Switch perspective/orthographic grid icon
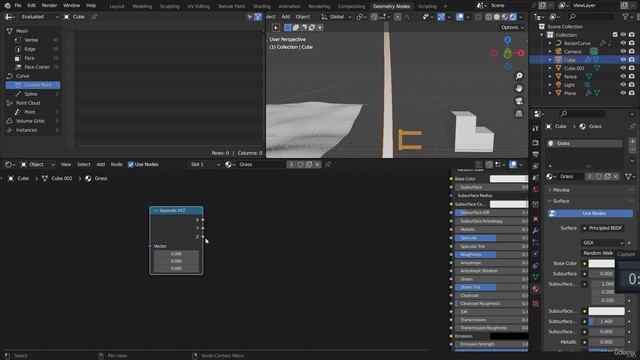The image size is (640, 360). coord(519,114)
